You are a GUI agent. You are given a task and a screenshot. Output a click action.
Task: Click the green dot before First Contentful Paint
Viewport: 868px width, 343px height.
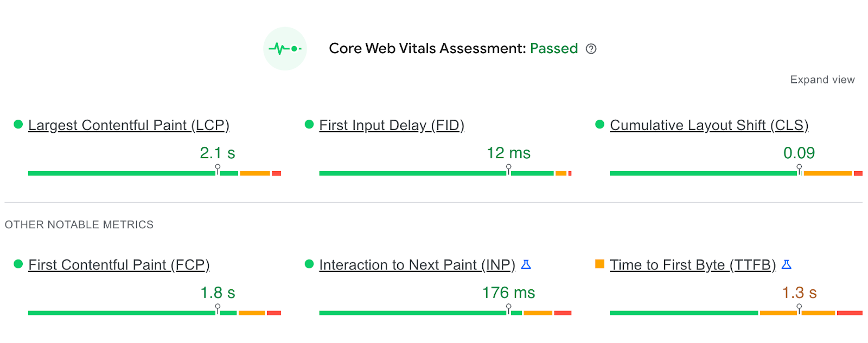[18, 264]
